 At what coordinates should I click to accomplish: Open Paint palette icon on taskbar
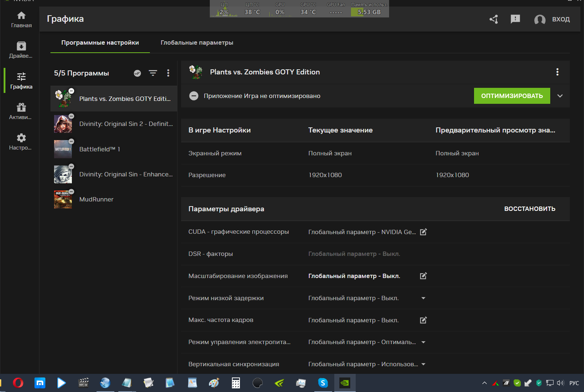[x=214, y=383]
